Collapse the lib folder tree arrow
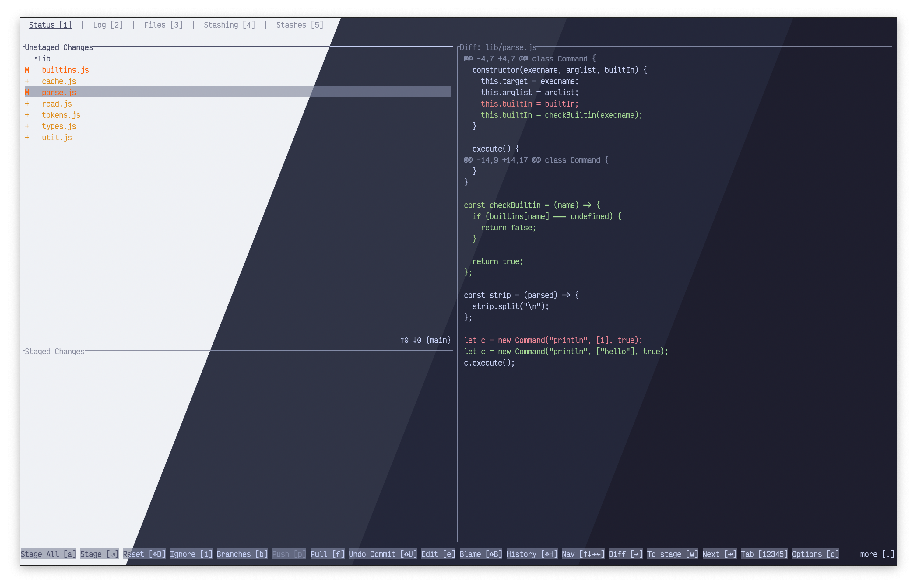Viewport: 917px width, 588px height. 36,58
